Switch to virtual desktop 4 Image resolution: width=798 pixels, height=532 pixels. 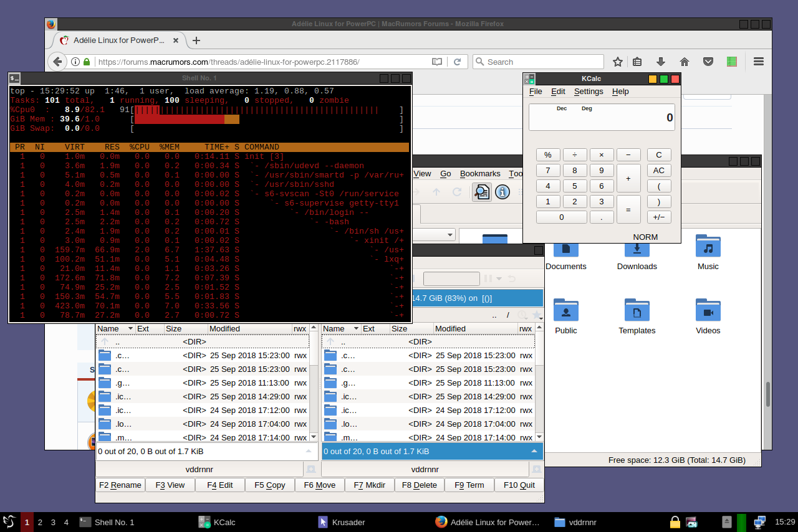click(x=66, y=522)
